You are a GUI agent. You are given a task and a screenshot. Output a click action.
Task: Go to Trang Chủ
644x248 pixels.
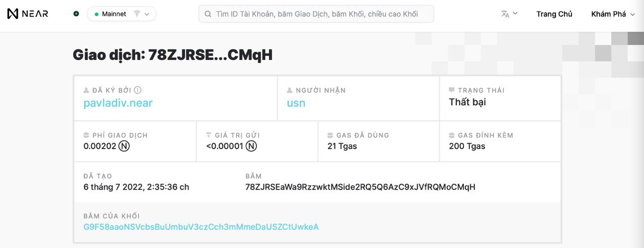point(554,14)
